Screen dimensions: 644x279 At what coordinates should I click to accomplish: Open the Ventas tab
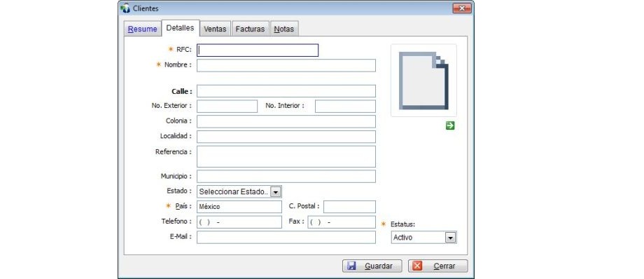(215, 29)
